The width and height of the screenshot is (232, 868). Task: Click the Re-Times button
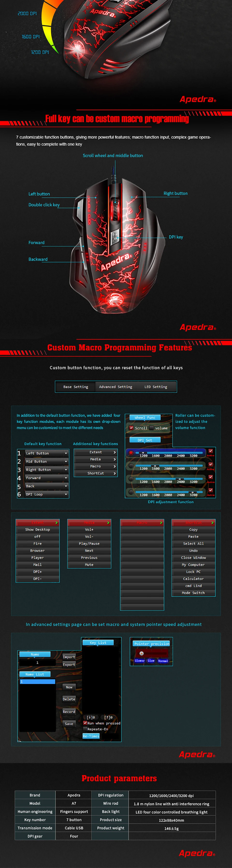91,736
